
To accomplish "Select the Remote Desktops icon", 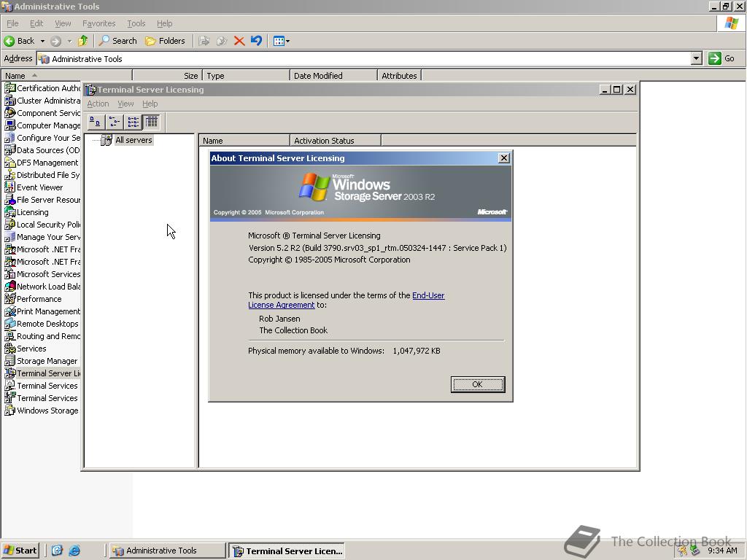I will click(x=10, y=323).
